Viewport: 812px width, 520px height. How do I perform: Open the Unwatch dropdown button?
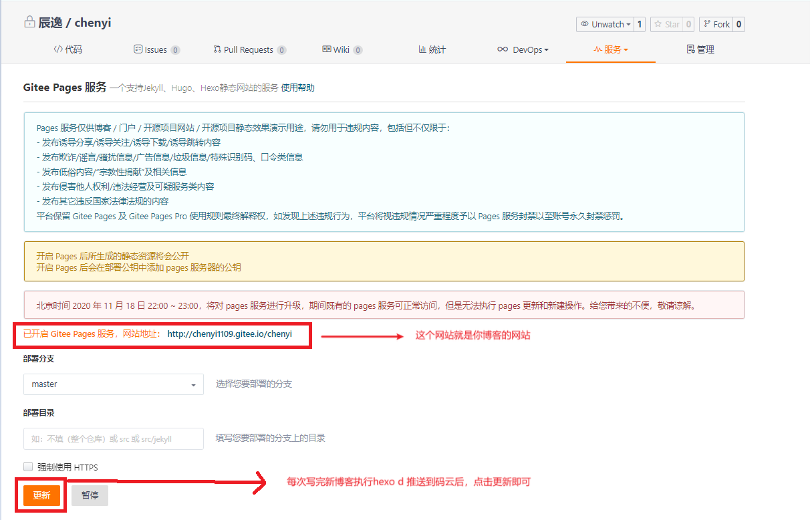pos(605,24)
